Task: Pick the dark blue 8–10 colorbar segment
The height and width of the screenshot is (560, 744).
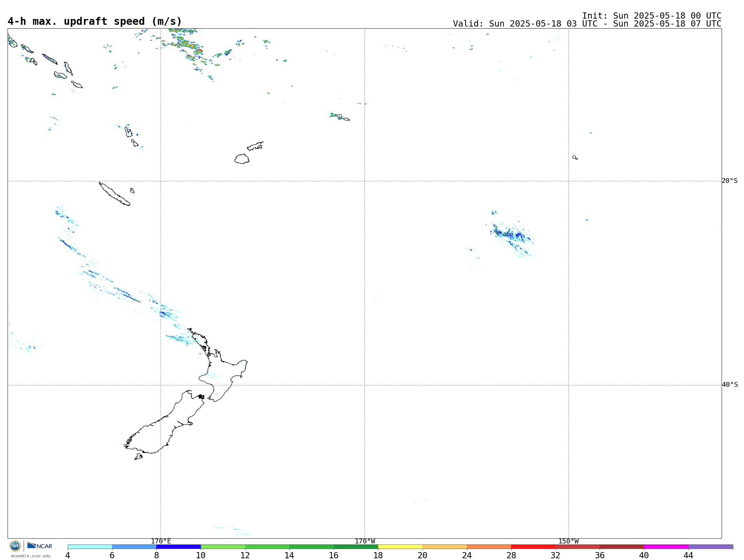Action: pos(178,547)
